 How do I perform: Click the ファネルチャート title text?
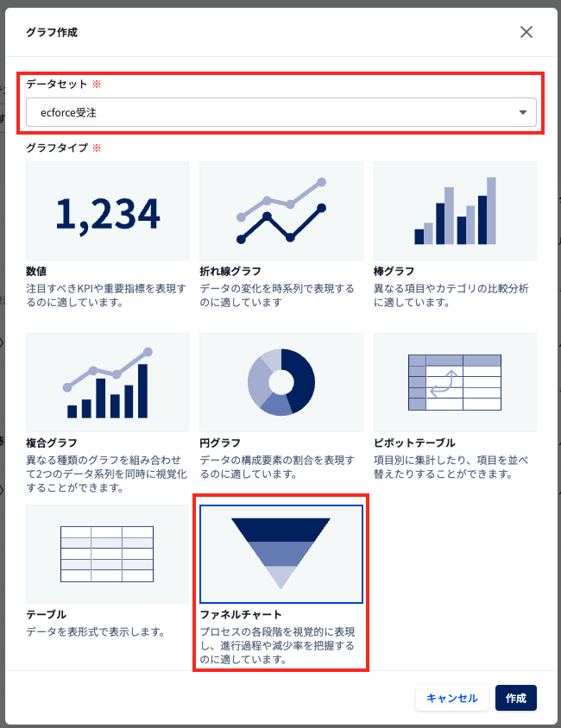[x=241, y=615]
